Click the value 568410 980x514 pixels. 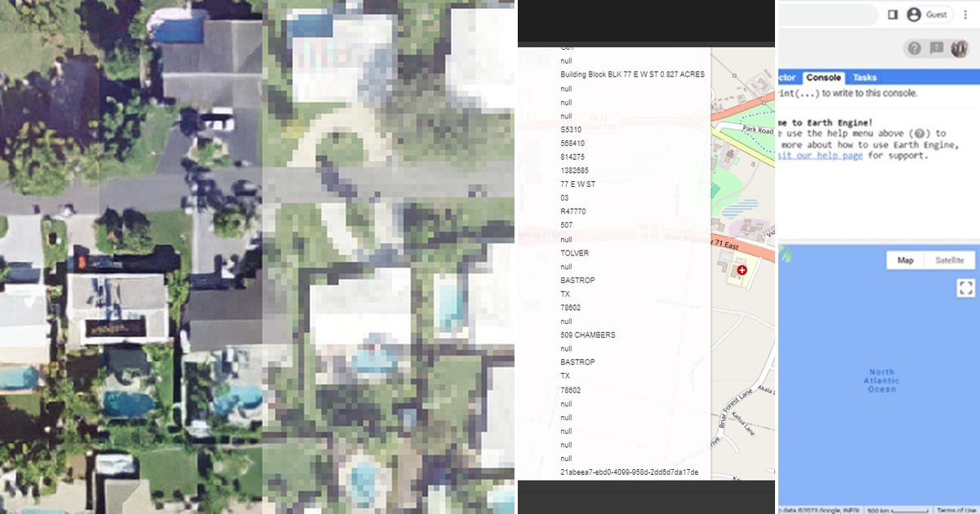pyautogui.click(x=573, y=143)
